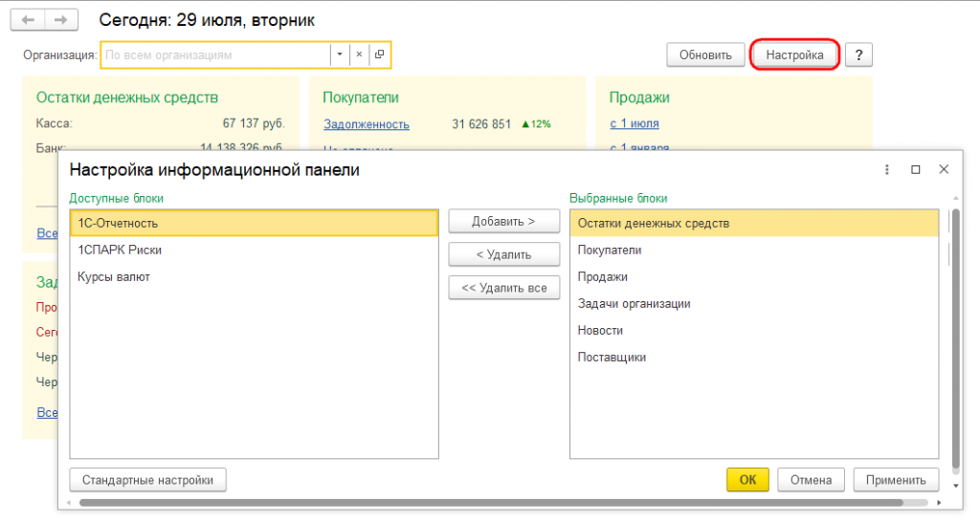The height and width of the screenshot is (523, 980).
Task: Click the Организация input field
Action: point(215,54)
